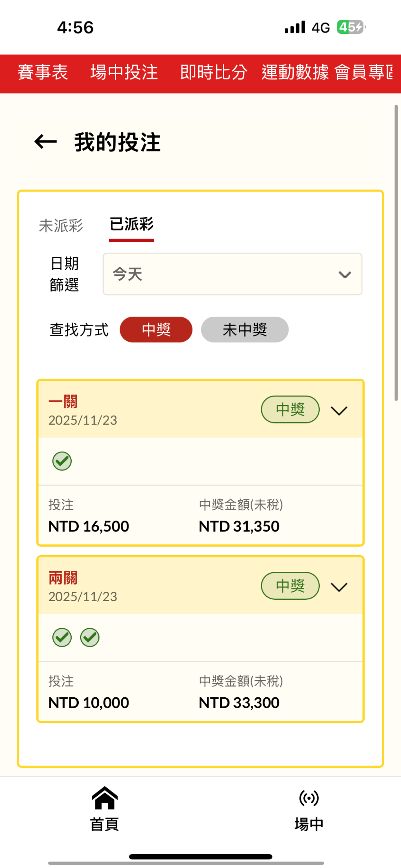Select the 未中獎 filter pill
401x868 pixels.
tap(245, 330)
